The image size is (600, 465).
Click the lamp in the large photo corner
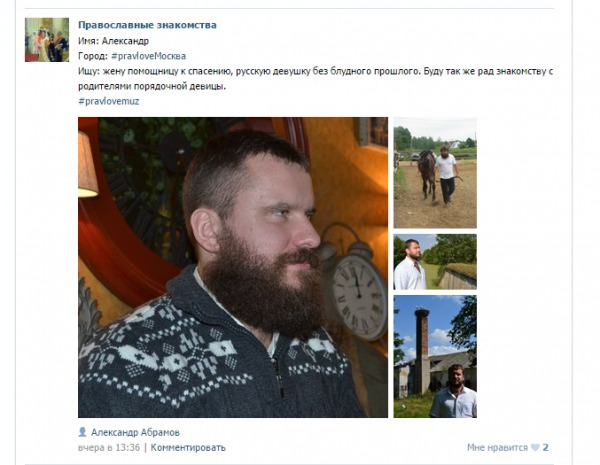pyautogui.click(x=87, y=165)
